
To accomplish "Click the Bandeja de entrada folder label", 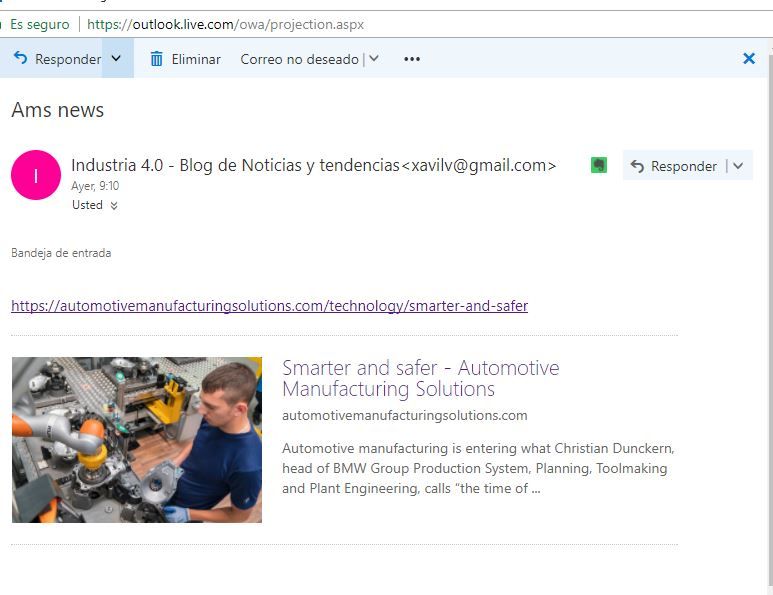I will pyautogui.click(x=61, y=253).
